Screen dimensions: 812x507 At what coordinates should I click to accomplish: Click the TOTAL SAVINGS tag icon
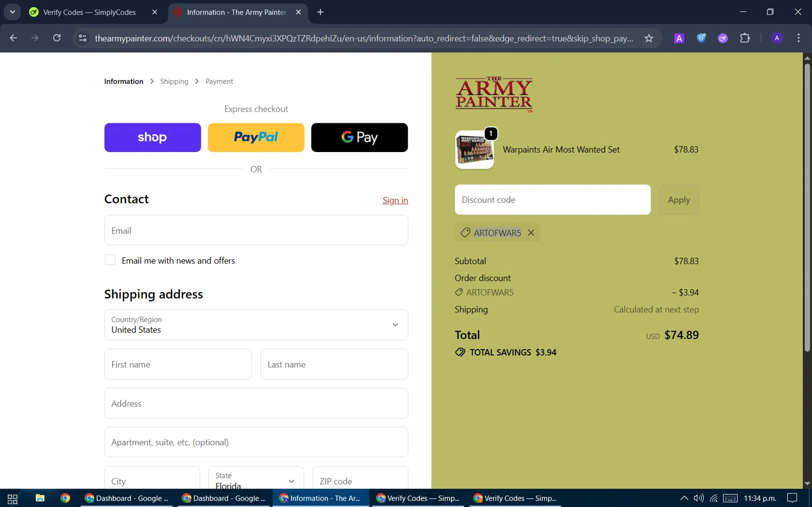coord(460,352)
